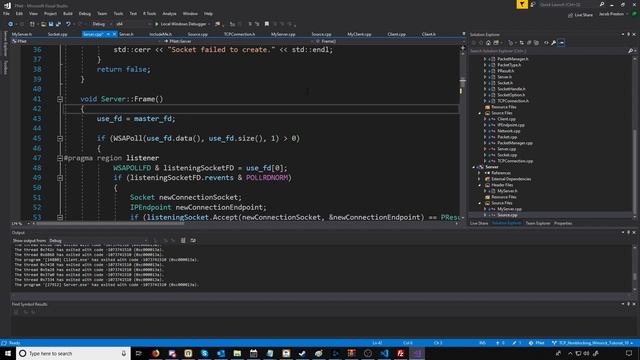This screenshot has height=360, width=640.
Task: Expand PacketManager.h in Solution Explorer
Action: coord(485,59)
